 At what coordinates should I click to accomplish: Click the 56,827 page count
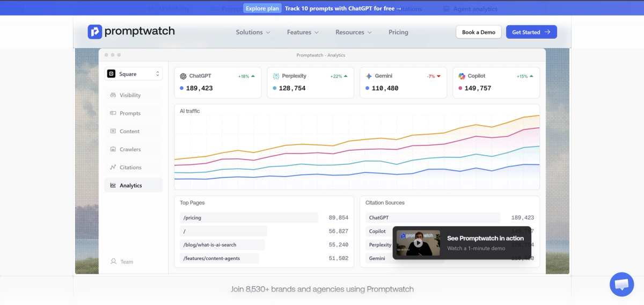pyautogui.click(x=339, y=231)
